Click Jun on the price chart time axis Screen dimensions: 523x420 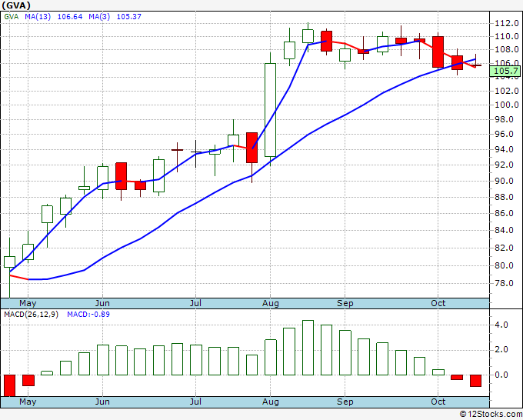coord(102,303)
